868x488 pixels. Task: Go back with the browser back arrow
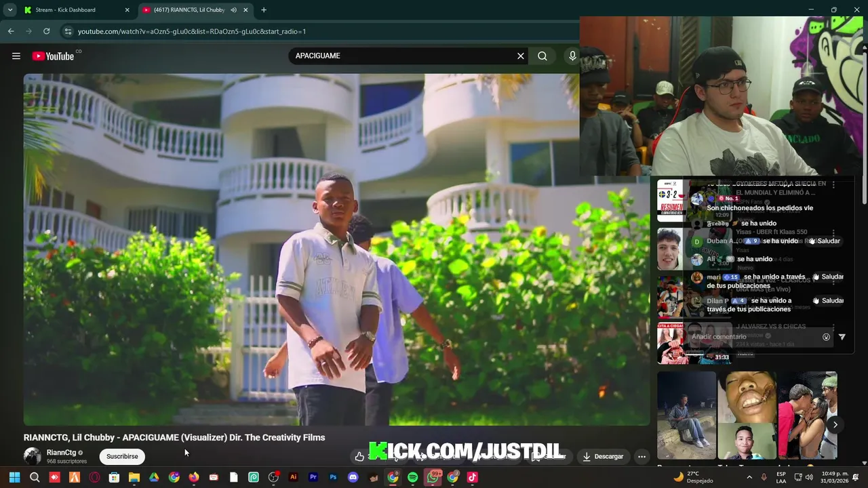coord(11,31)
